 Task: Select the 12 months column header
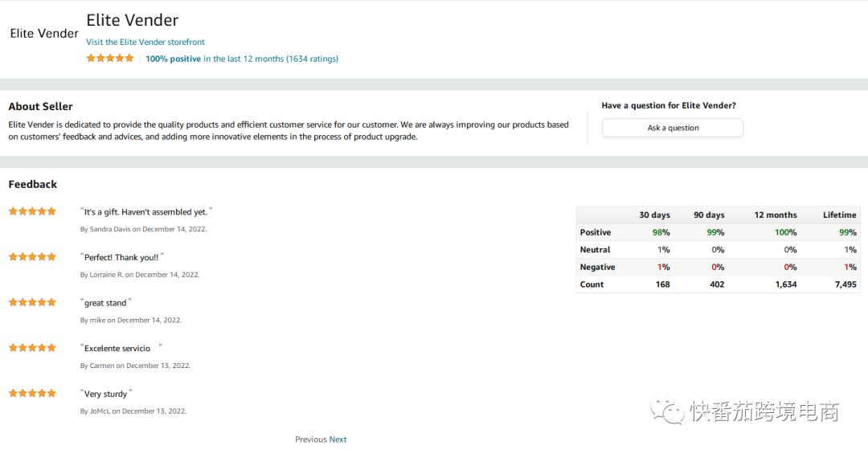coord(775,215)
